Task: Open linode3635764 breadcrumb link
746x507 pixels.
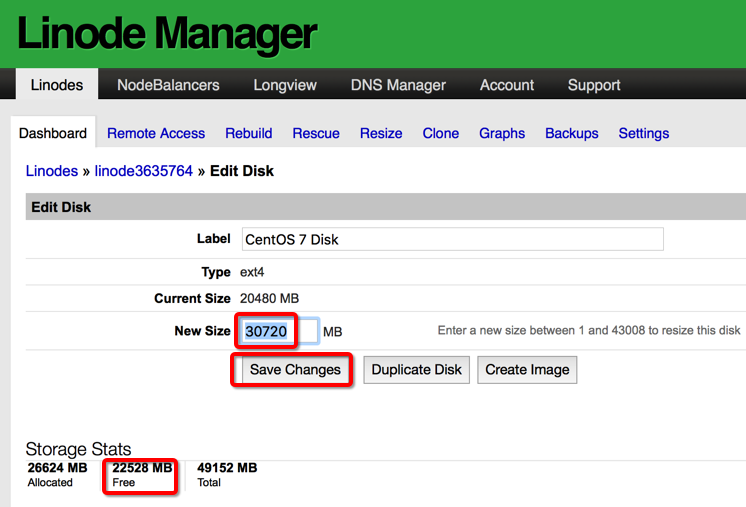Action: coord(144,171)
